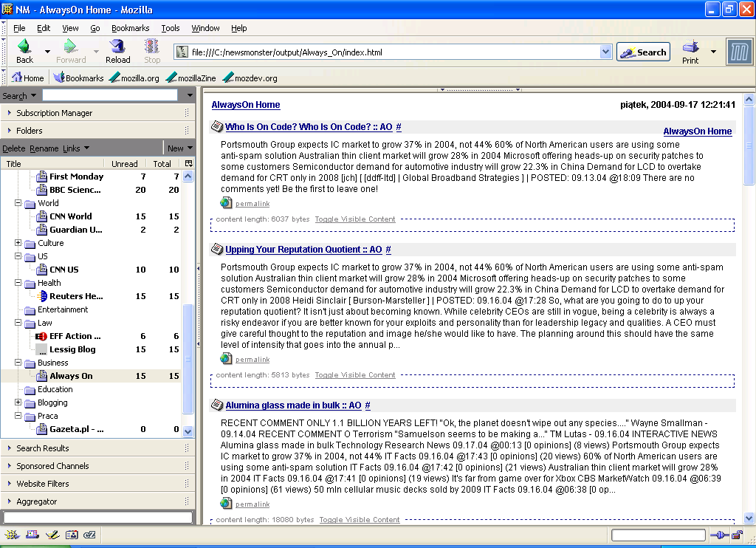
Task: Collapse the World folder in feed tree
Action: pyautogui.click(x=18, y=203)
